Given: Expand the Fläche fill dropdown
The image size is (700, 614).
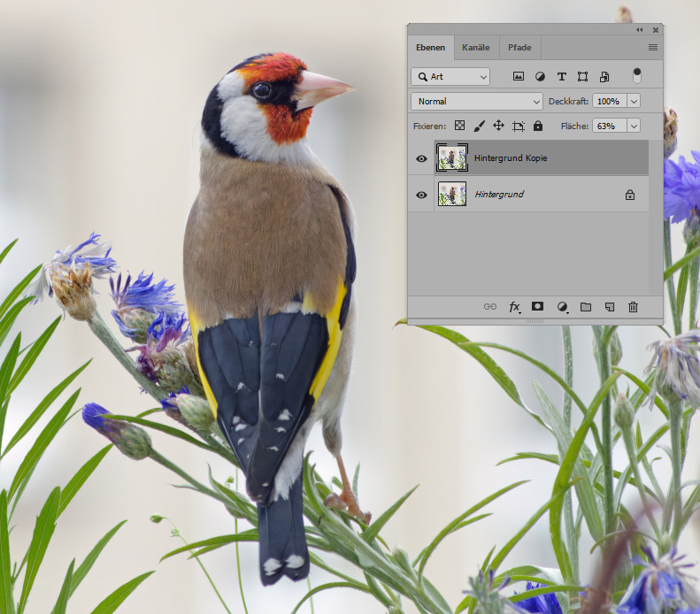Looking at the screenshot, I should (x=634, y=127).
